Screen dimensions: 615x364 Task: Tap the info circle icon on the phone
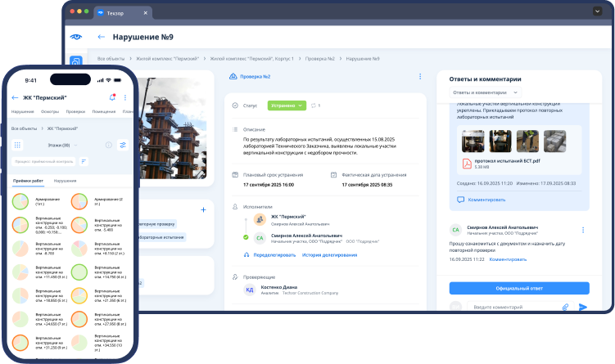(x=109, y=145)
